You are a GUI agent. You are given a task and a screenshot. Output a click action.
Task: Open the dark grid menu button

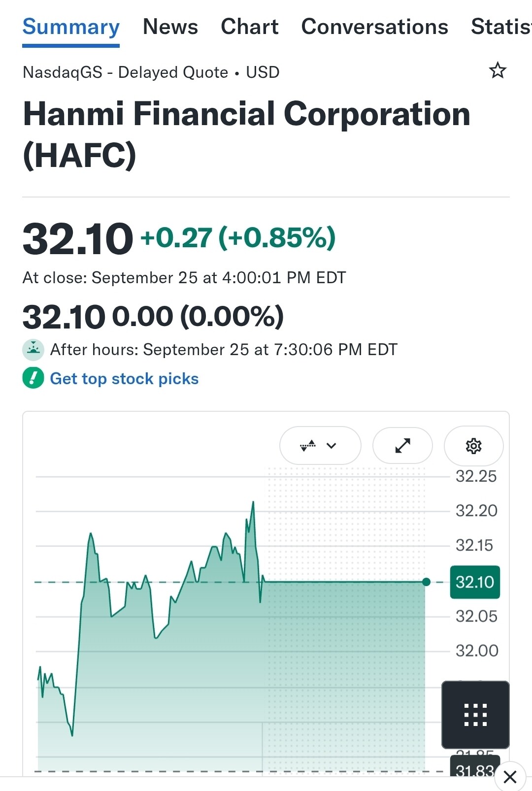pyautogui.click(x=475, y=715)
